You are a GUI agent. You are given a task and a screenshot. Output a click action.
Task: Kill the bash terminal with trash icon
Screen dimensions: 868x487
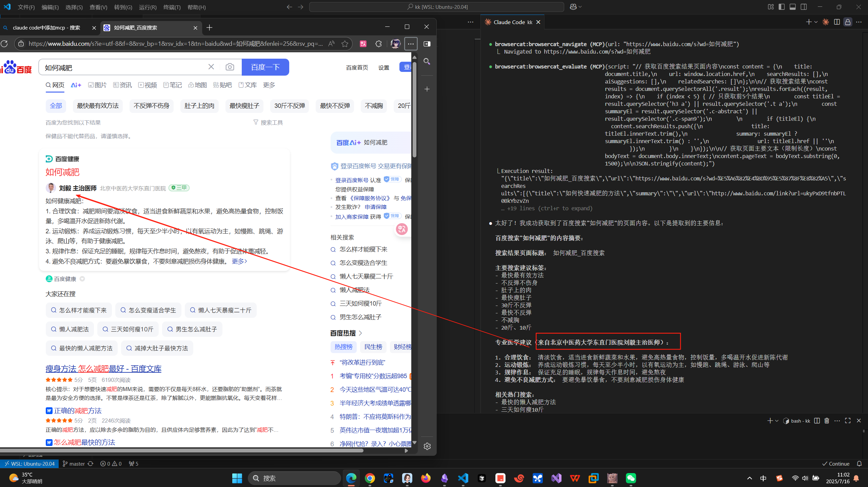827,421
